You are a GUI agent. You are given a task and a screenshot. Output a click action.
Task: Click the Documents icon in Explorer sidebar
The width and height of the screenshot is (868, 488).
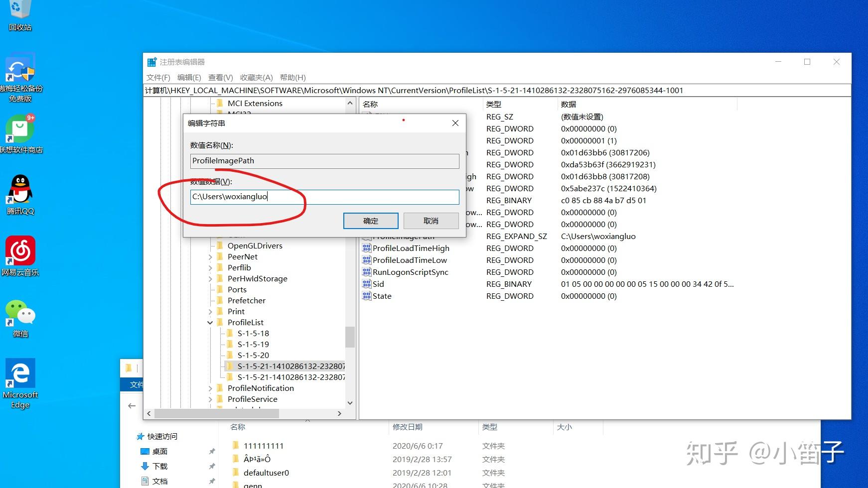point(145,481)
